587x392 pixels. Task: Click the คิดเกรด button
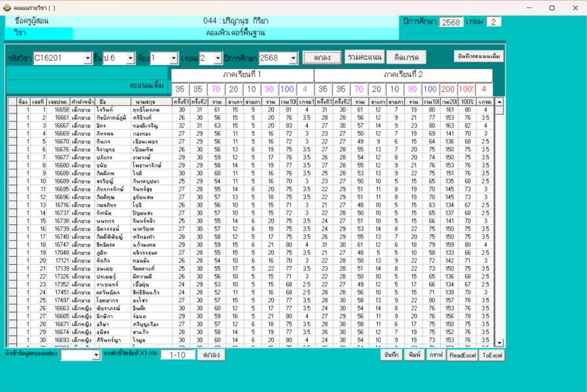pos(406,57)
